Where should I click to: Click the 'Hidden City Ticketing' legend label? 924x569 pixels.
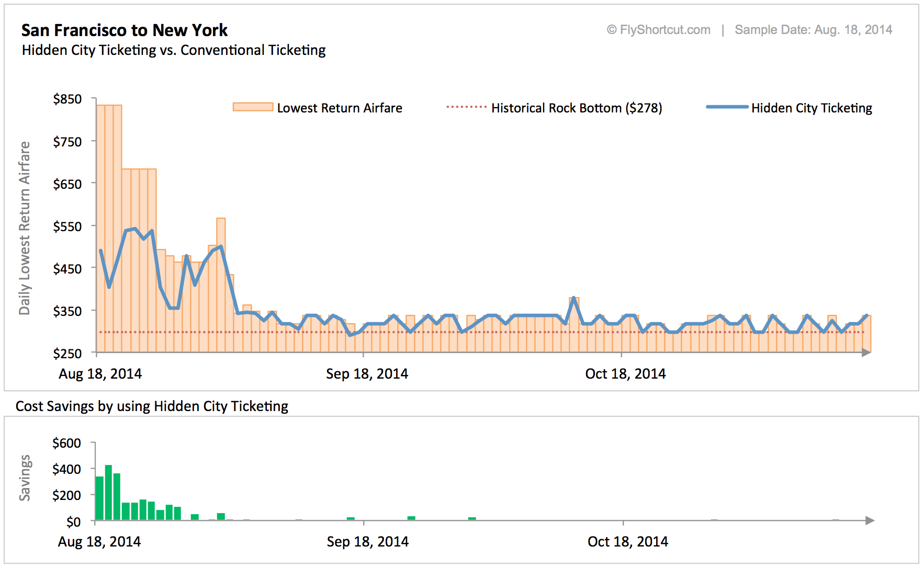pyautogui.click(x=812, y=108)
